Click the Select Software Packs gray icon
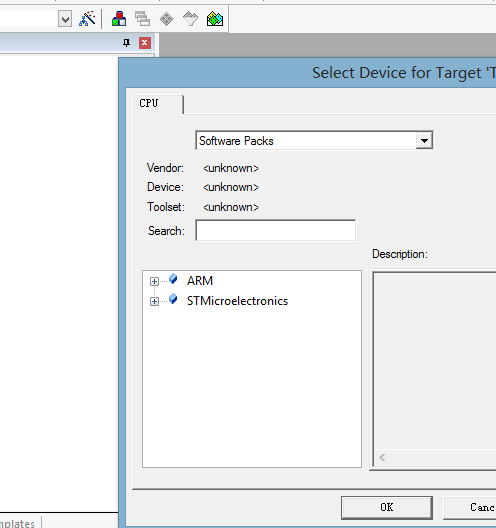Viewport: 496px width, 528px height. click(x=191, y=19)
